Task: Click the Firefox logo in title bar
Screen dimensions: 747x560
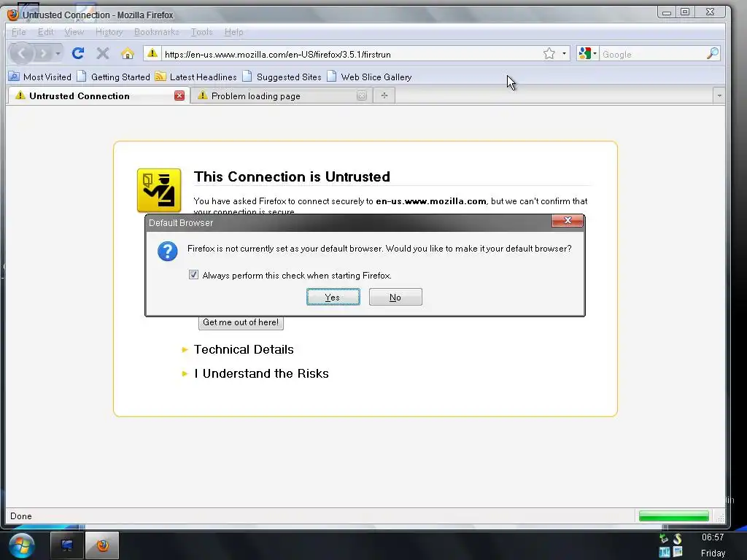Action: pos(13,15)
